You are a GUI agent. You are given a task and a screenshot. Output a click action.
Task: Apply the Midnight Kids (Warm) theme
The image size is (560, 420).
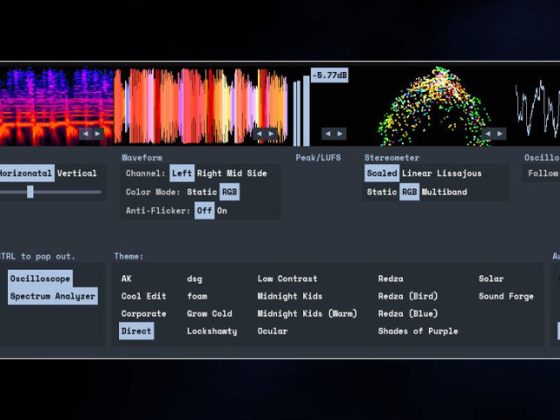point(307,314)
